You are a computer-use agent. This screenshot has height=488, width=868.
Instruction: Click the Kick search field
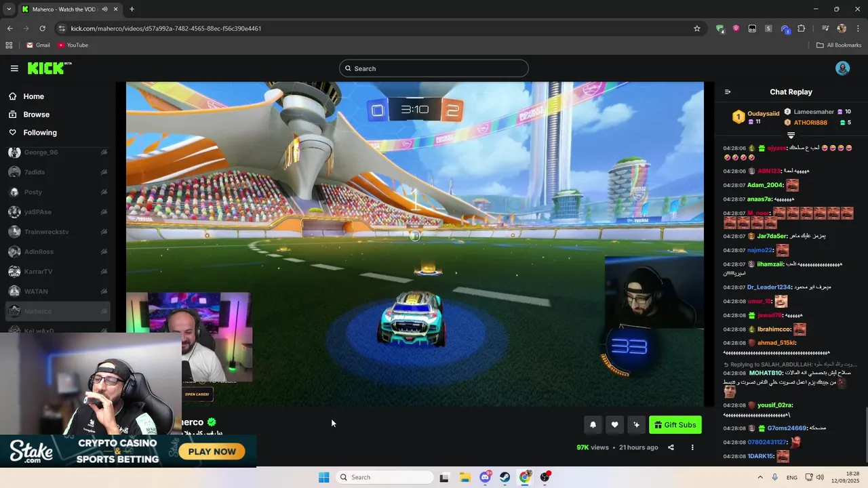[434, 68]
